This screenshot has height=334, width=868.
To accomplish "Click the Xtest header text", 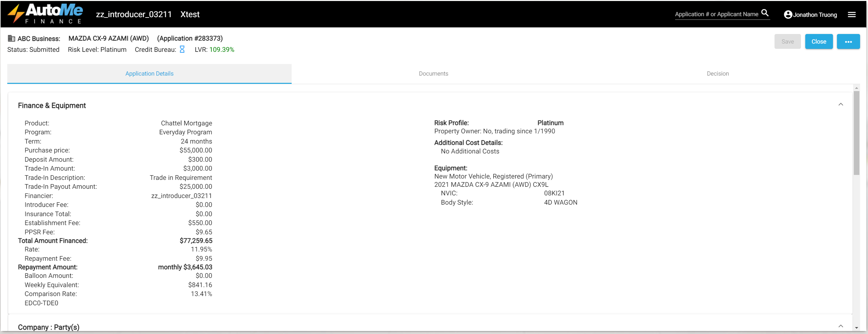I will click(190, 15).
